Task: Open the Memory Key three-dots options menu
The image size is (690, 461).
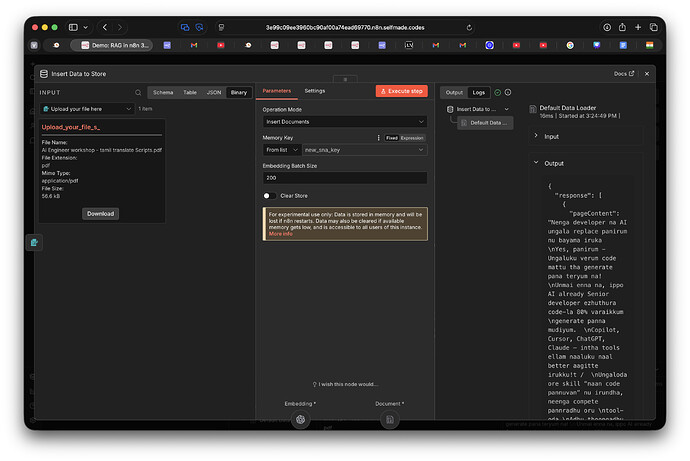Action: pos(378,138)
